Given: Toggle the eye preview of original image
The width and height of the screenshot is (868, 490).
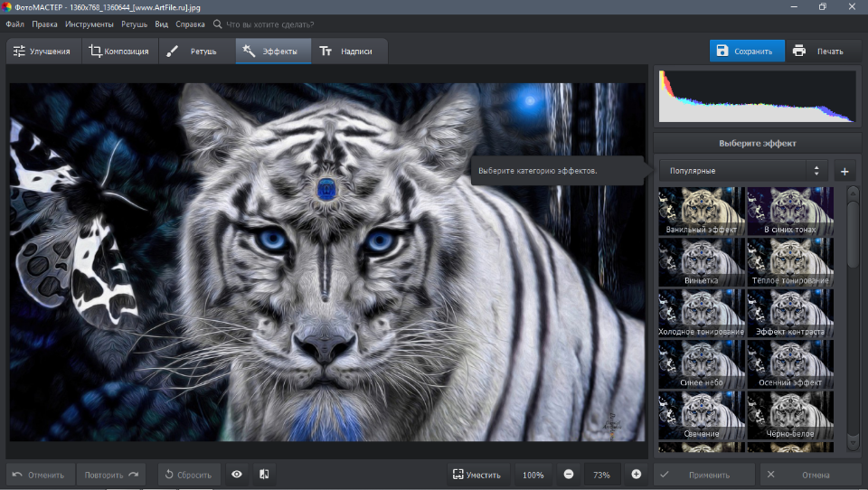Looking at the screenshot, I should (236, 475).
